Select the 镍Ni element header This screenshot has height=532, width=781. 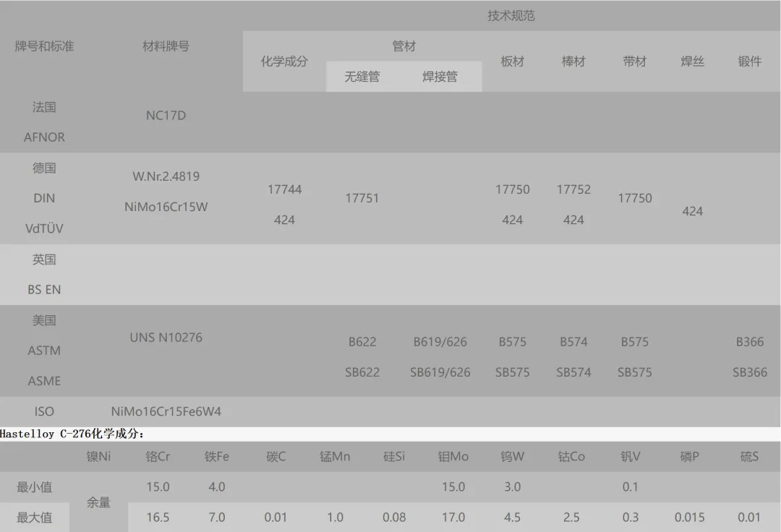98,456
